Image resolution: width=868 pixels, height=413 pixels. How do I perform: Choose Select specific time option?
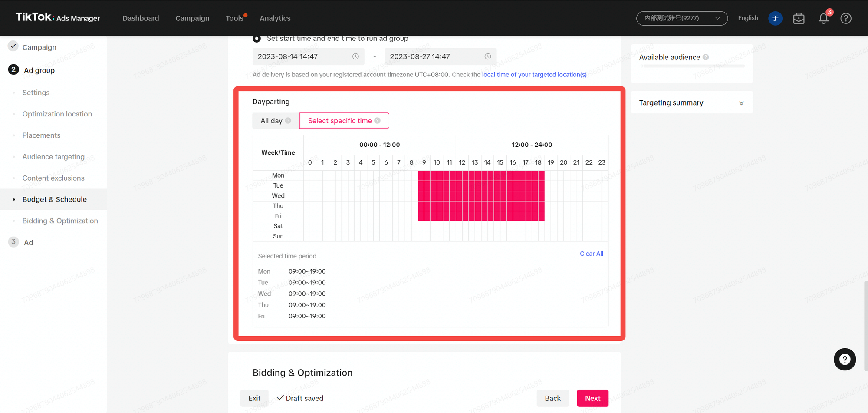tap(339, 121)
